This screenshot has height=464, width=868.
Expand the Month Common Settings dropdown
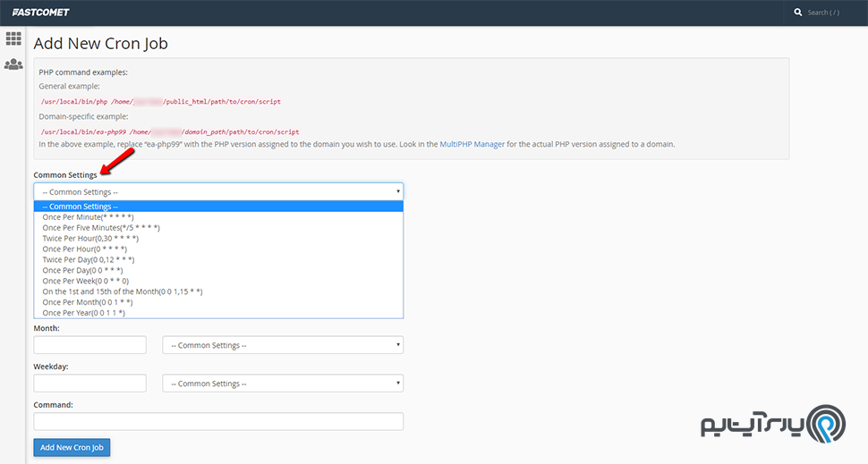282,345
